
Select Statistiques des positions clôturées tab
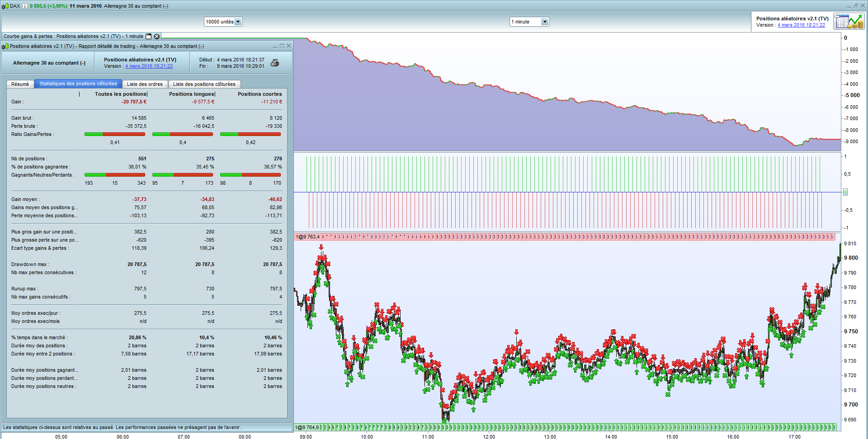[78, 84]
